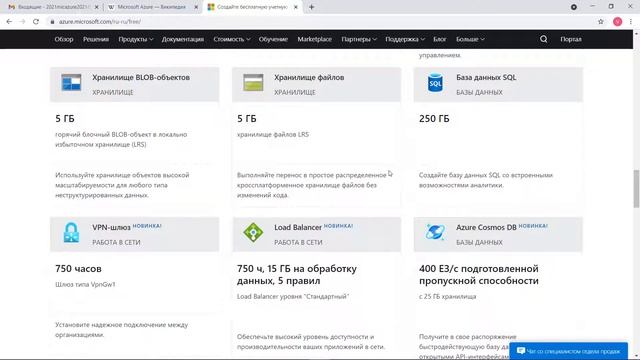This screenshot has width=640, height=360.
Task: Click the VPN gateway padlock icon
Action: pos(71,233)
